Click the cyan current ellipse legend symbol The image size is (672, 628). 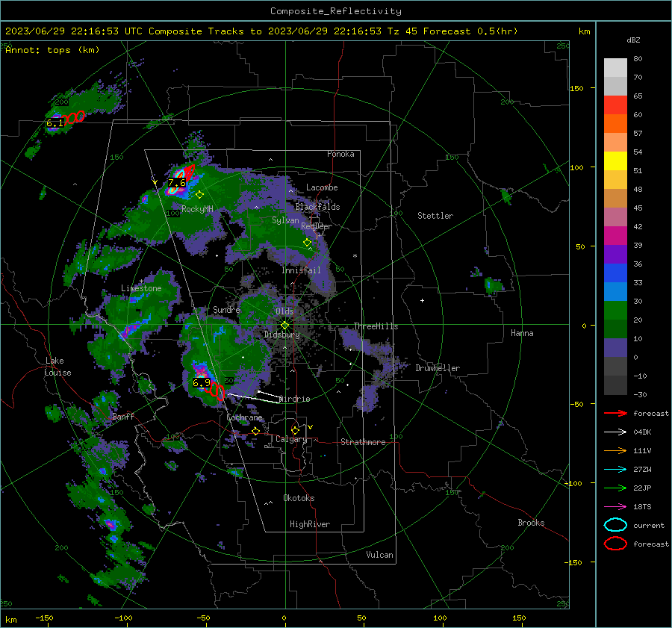615,525
